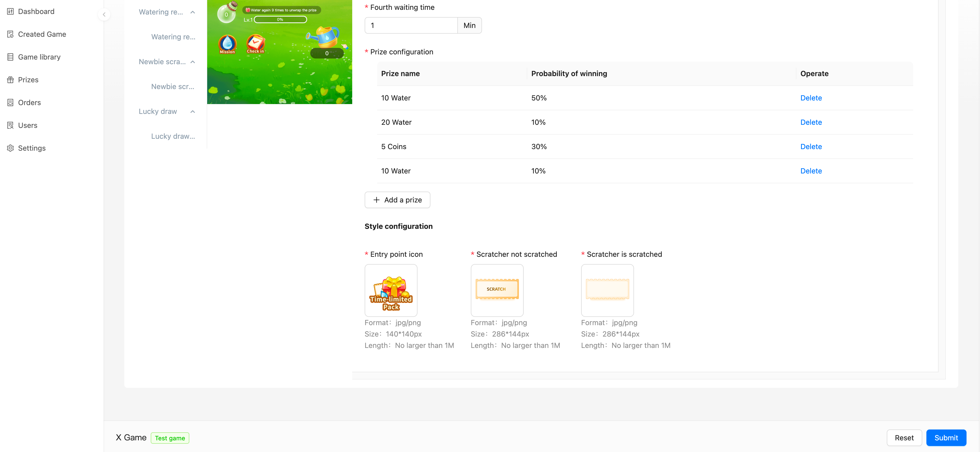Click the Fourth waiting time input

coord(411,25)
